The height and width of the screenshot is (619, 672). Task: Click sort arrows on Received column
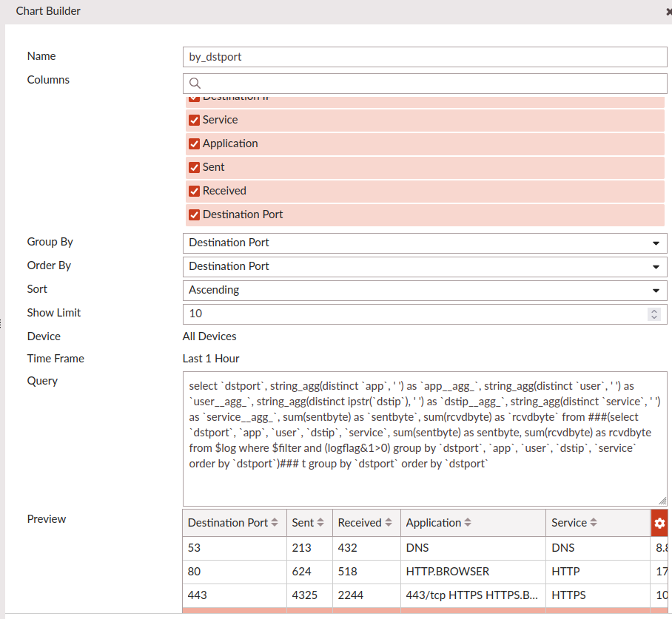tap(388, 523)
